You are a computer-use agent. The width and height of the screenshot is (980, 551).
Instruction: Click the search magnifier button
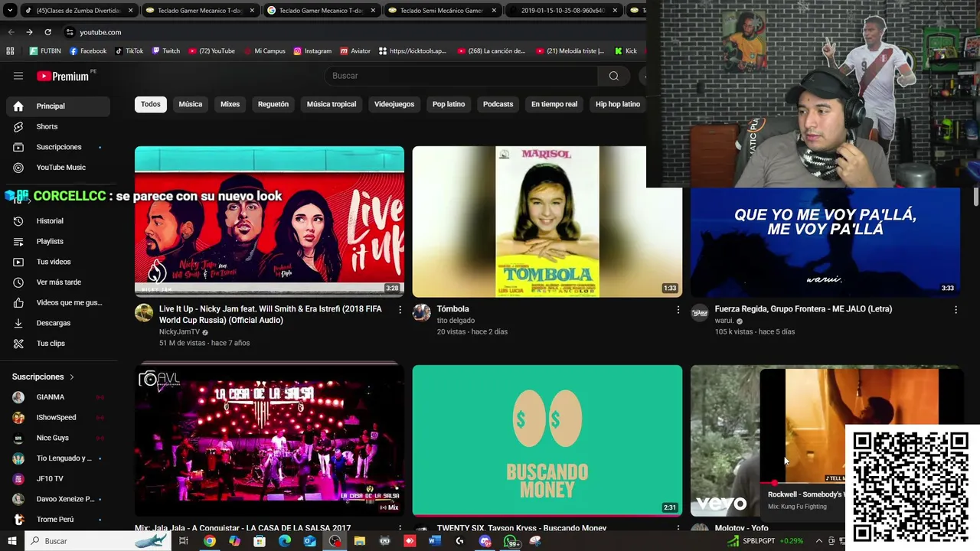point(613,76)
